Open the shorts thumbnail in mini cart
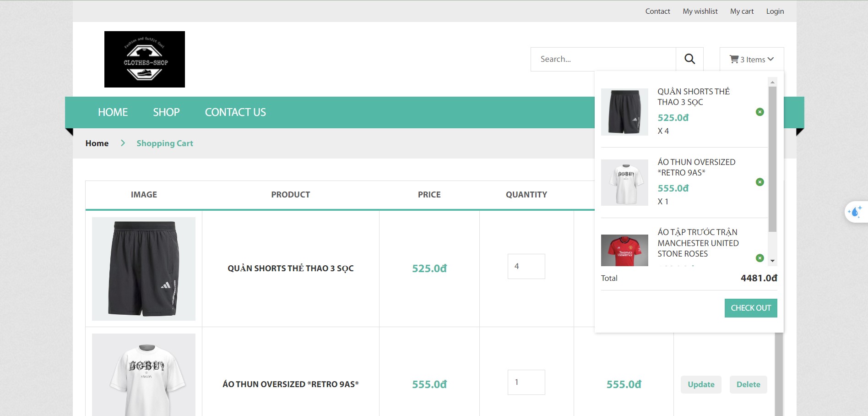 coord(624,112)
